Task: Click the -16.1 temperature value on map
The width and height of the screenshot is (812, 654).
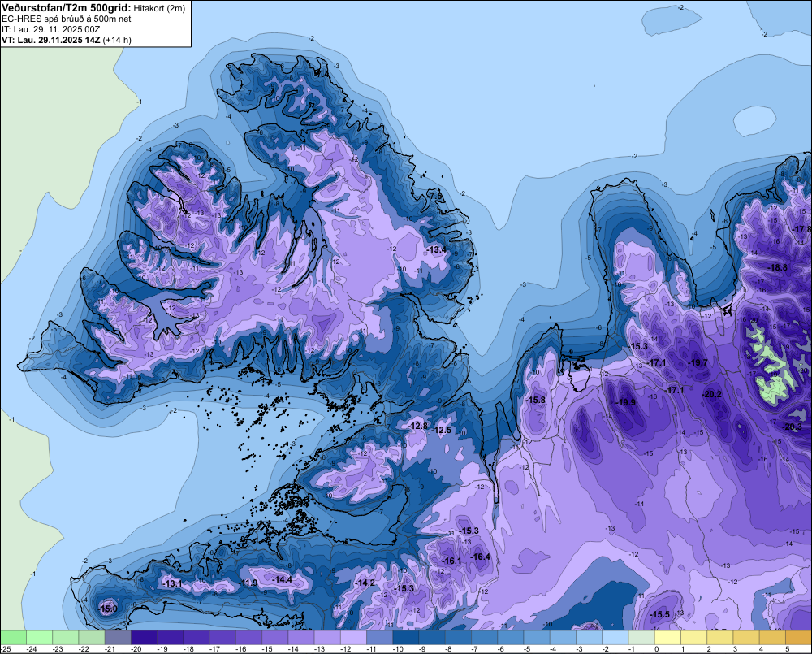Action: 452,561
